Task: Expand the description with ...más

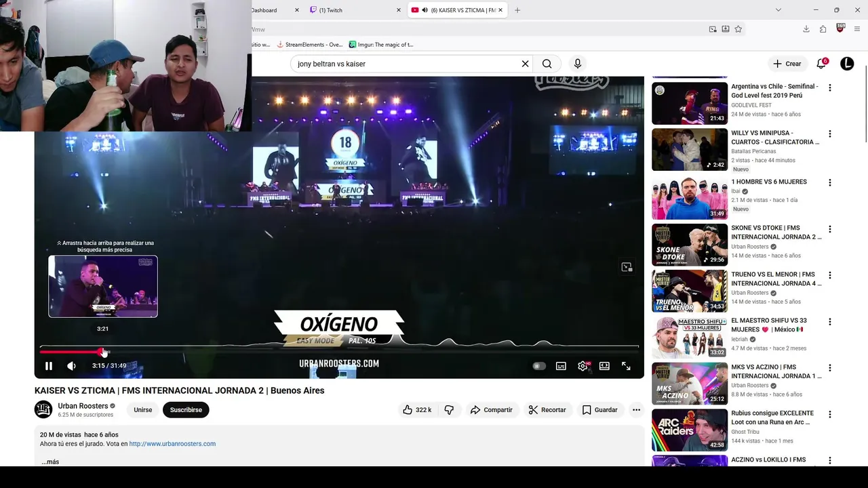Action: (x=50, y=462)
